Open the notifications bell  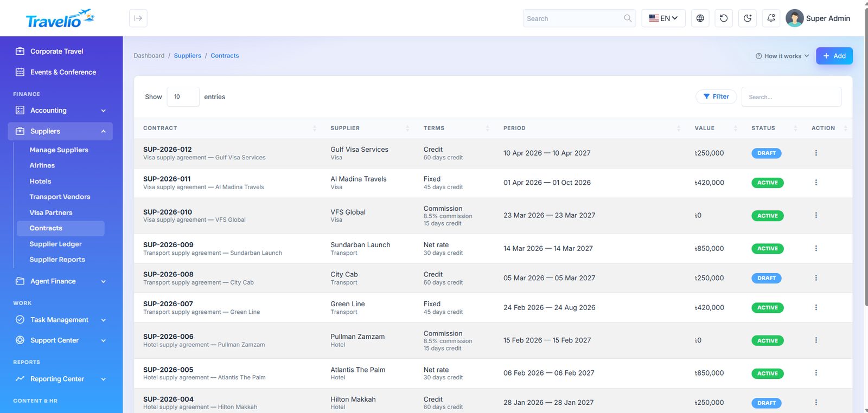click(x=771, y=18)
